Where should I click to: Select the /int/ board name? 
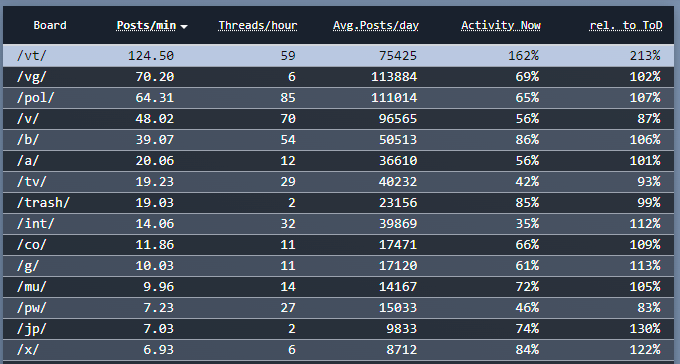[36, 223]
